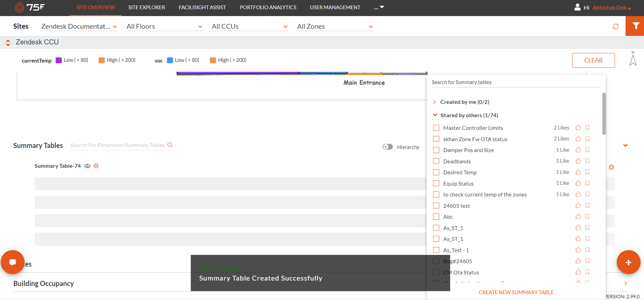Click the CLEAR button
Image resolution: width=644 pixels, height=300 pixels.
(593, 60)
